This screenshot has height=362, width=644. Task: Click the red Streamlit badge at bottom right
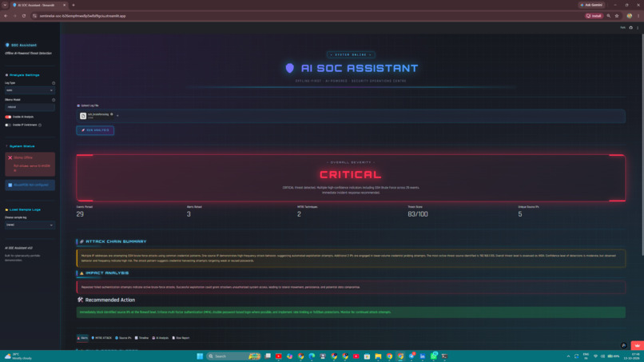click(638, 345)
